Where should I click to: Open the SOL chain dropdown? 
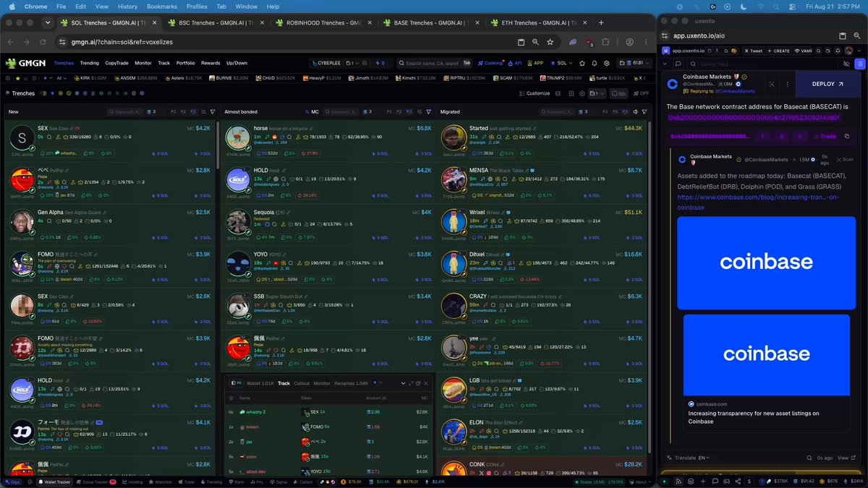tap(561, 63)
